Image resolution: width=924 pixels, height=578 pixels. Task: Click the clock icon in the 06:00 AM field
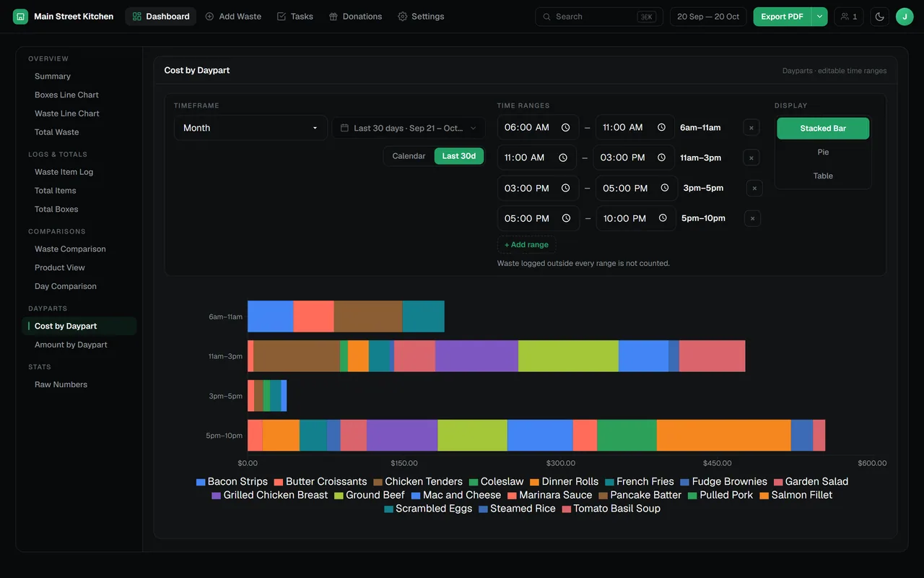566,127
